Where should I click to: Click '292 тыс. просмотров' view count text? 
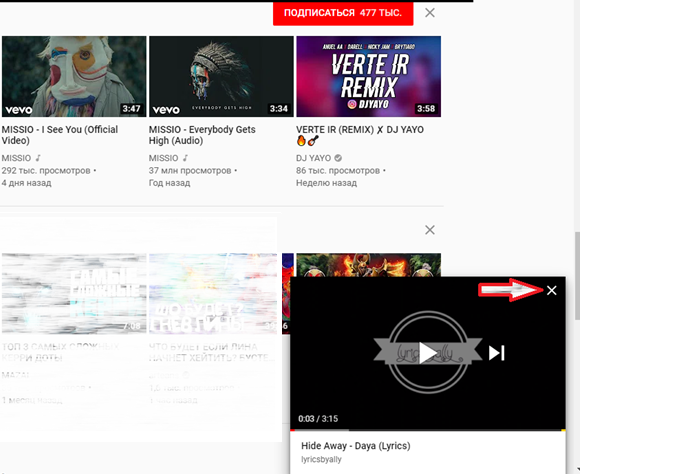(46, 170)
